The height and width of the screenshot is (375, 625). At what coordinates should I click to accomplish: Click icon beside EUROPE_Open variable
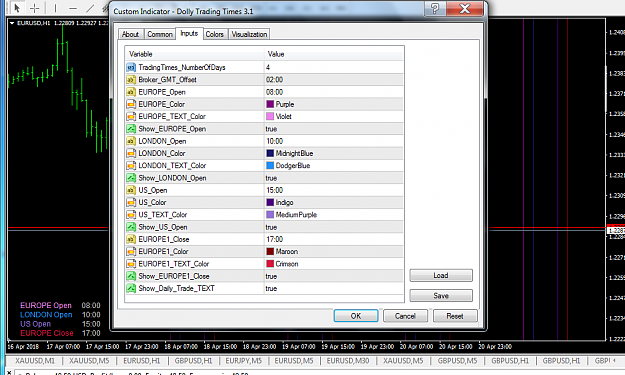tap(131, 92)
